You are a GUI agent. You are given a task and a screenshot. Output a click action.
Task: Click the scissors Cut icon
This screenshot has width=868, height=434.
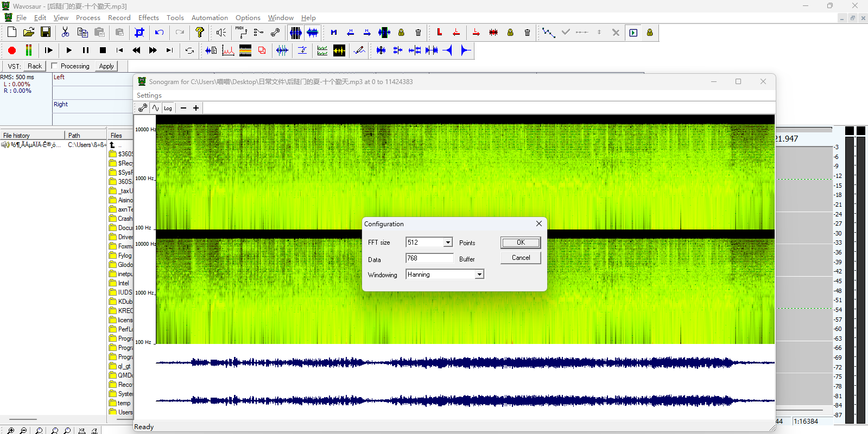point(65,33)
